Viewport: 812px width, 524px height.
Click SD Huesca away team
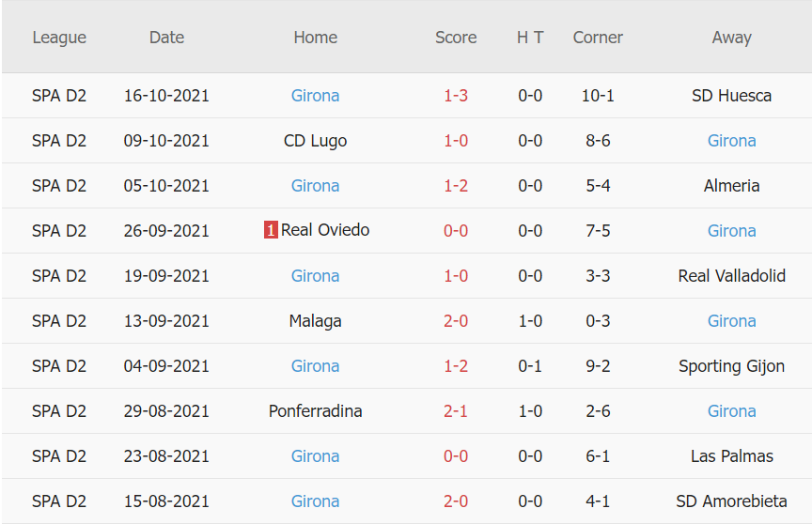[x=731, y=96]
